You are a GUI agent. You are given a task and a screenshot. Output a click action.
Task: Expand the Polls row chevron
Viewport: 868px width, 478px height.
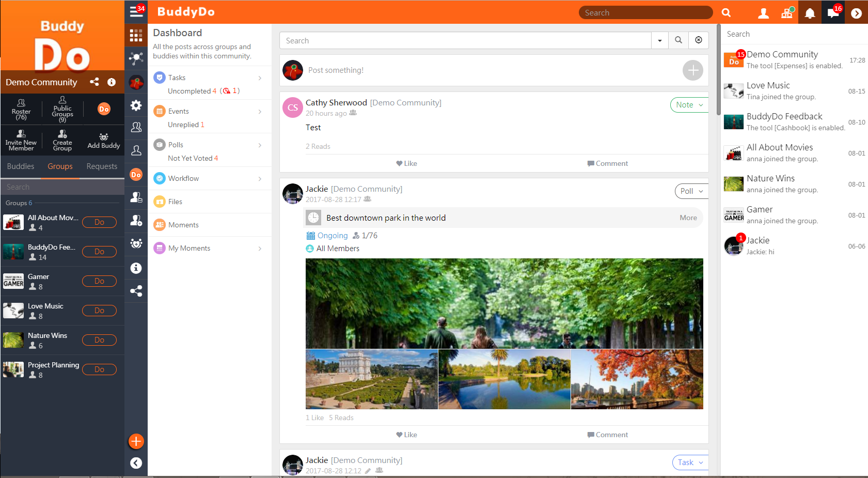coord(260,145)
